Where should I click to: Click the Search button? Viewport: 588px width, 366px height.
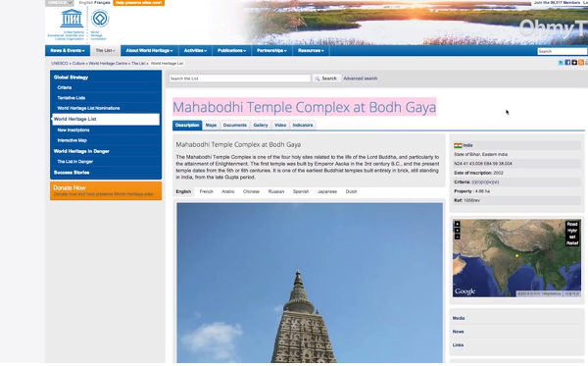tap(326, 78)
